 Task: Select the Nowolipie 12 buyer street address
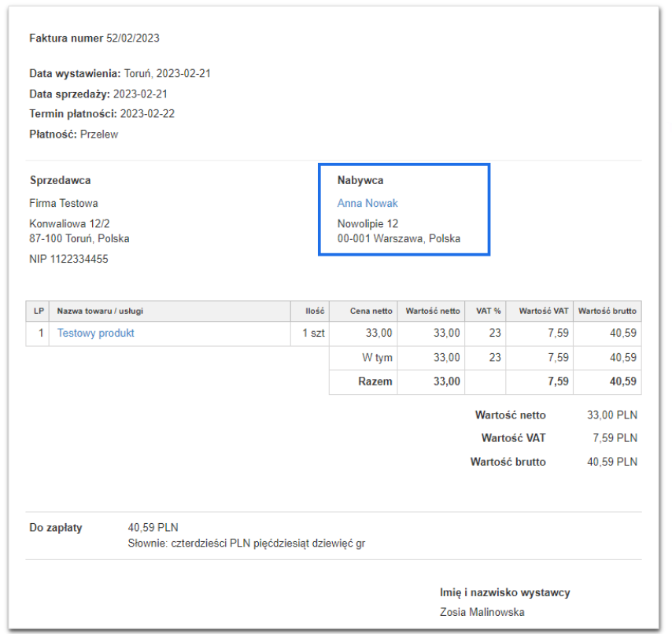pos(367,224)
